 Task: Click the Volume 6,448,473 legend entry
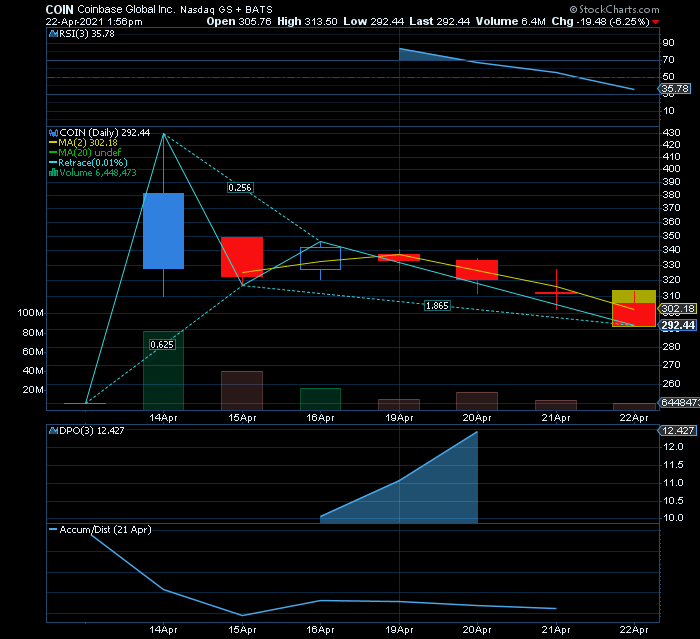(x=98, y=172)
